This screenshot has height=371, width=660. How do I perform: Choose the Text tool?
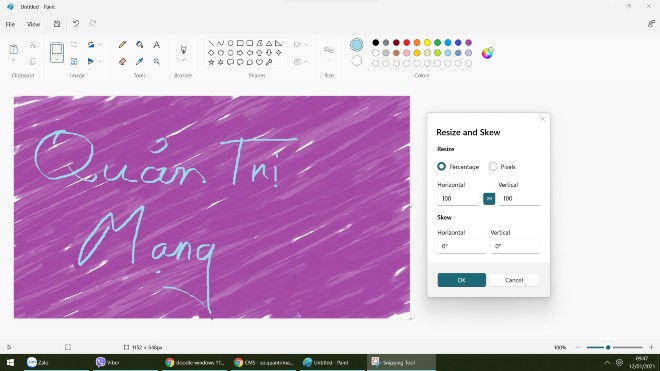[157, 44]
